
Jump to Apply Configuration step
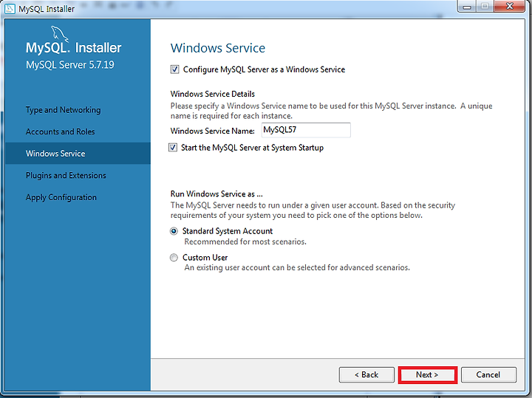click(61, 197)
